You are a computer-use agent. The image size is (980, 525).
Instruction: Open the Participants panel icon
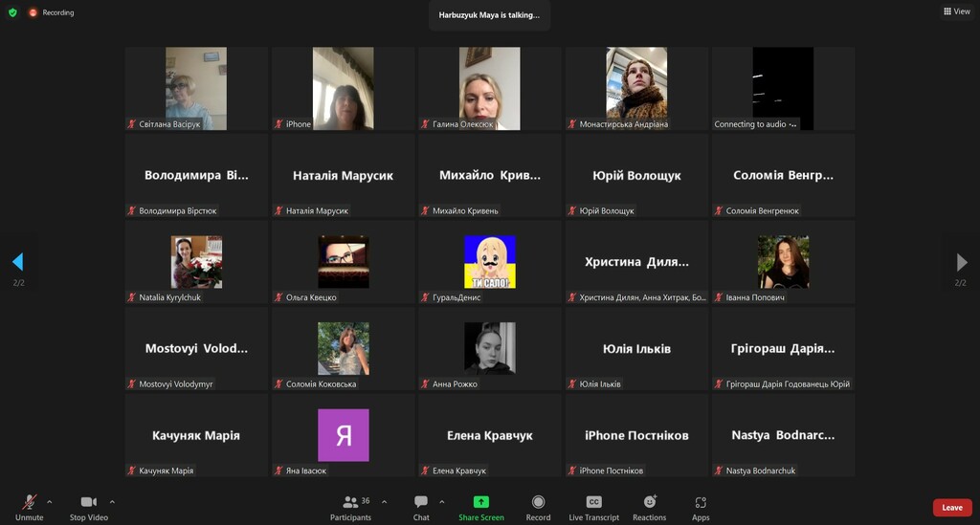click(x=349, y=502)
